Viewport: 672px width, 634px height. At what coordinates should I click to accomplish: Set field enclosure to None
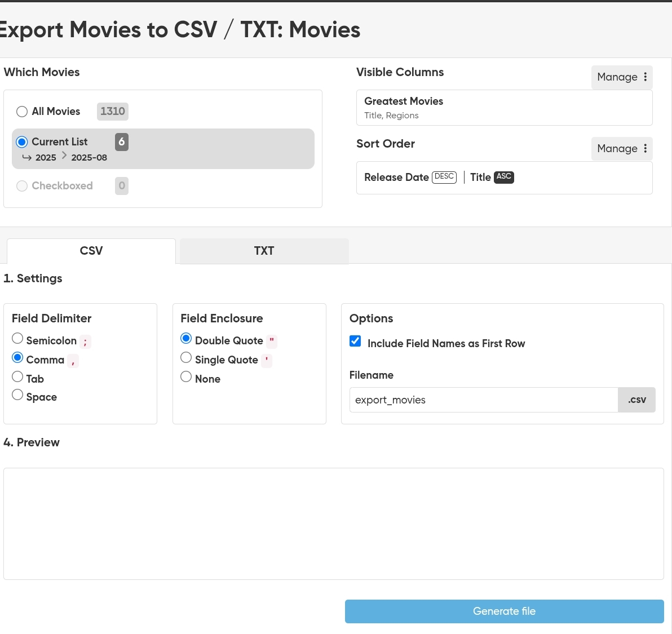click(x=186, y=376)
